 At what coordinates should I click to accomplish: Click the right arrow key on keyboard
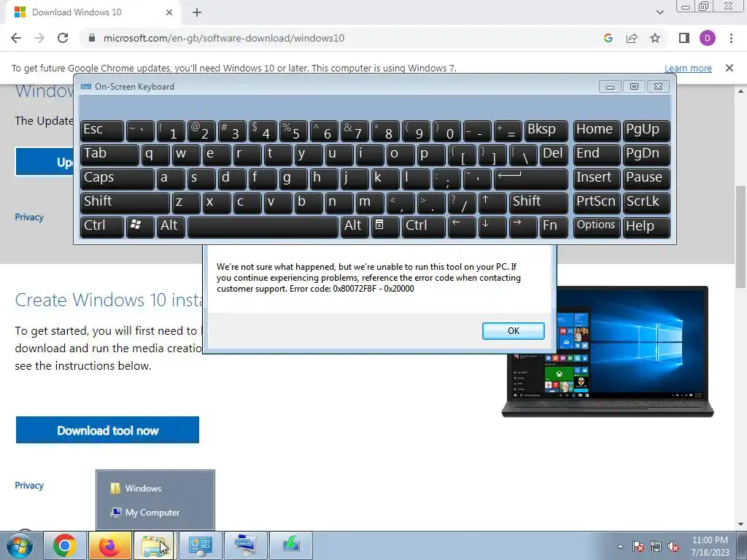tap(522, 227)
